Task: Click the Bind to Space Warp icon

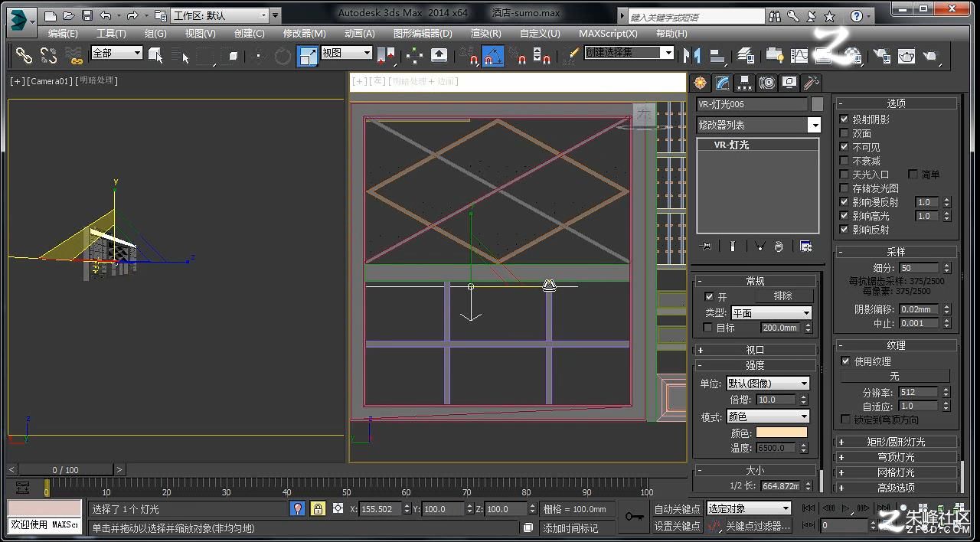Action: pyautogui.click(x=73, y=55)
